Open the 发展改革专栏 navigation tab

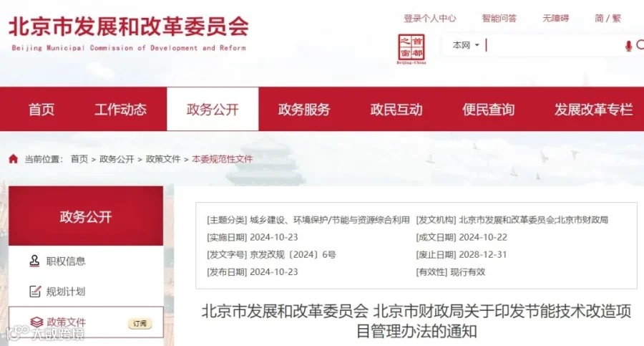(593, 110)
